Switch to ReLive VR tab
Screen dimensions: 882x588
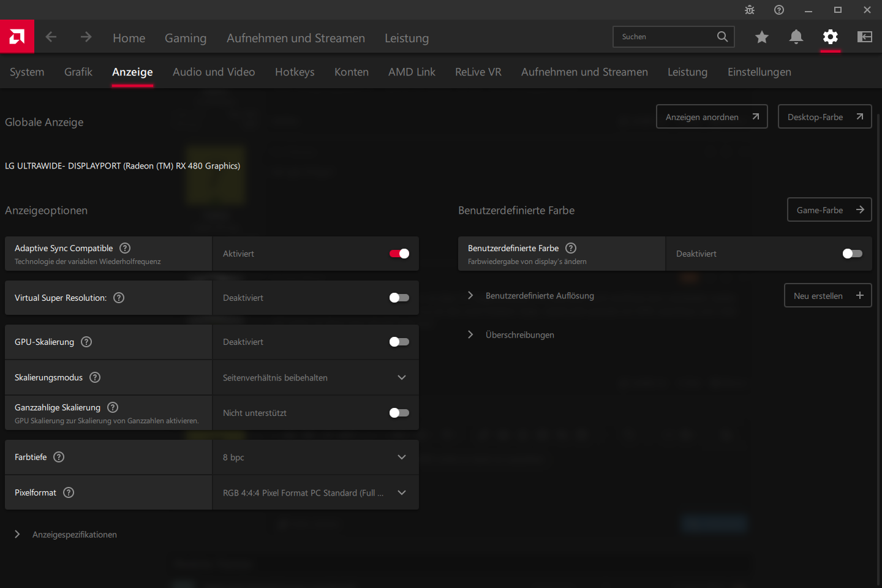tap(478, 72)
